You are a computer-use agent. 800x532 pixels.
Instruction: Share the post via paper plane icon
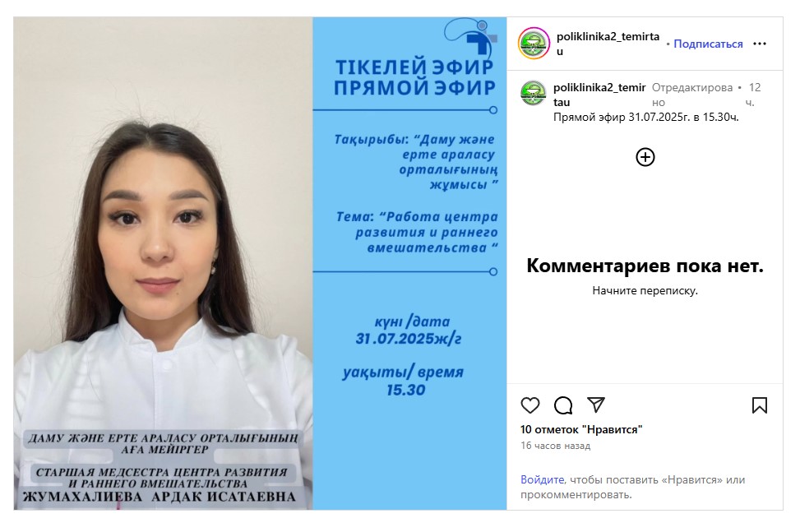[596, 405]
